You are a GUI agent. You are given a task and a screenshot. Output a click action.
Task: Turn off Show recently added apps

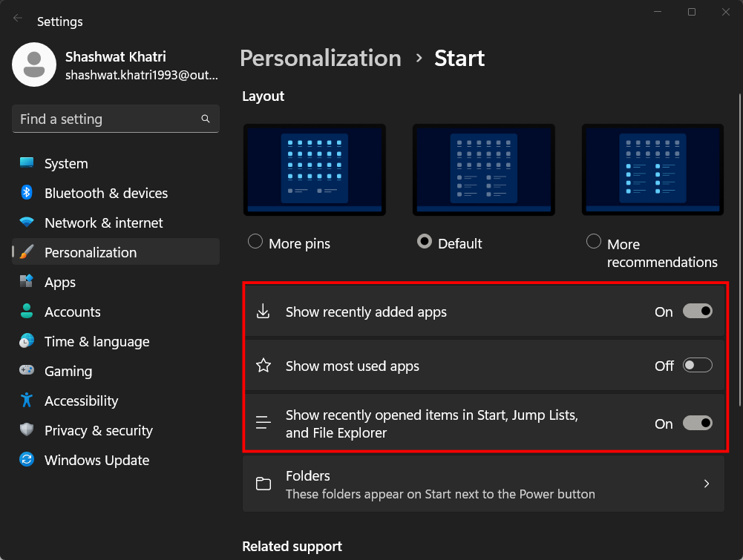(696, 311)
